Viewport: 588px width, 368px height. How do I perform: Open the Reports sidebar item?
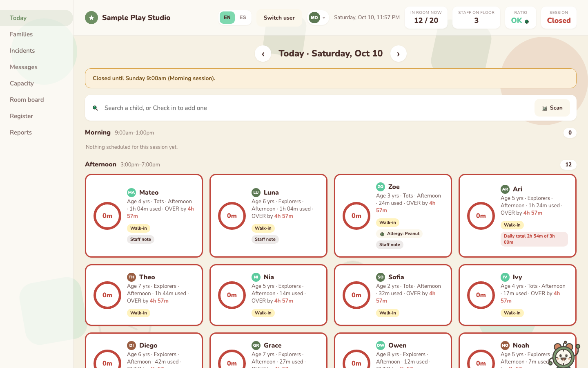[x=36, y=132]
